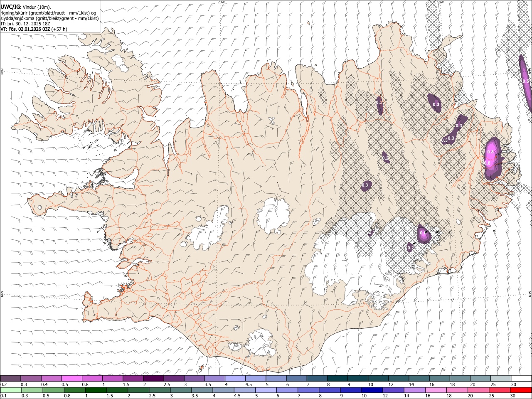Click the 0.2 value south of the glacier's pink spot
The height and width of the screenshot is (399, 532).
coord(410,248)
